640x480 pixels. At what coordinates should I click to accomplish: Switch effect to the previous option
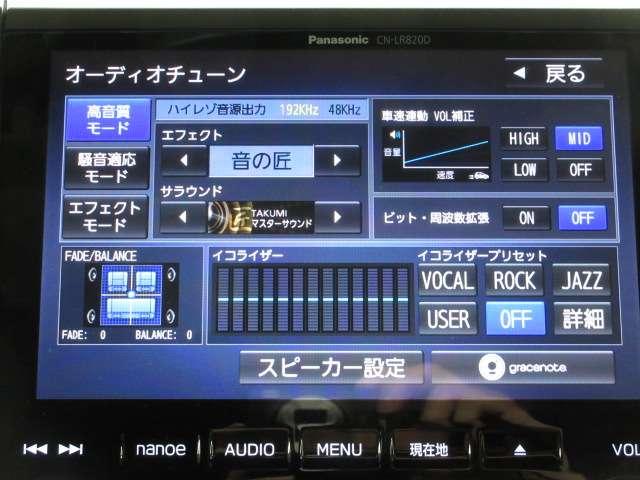tap(182, 159)
